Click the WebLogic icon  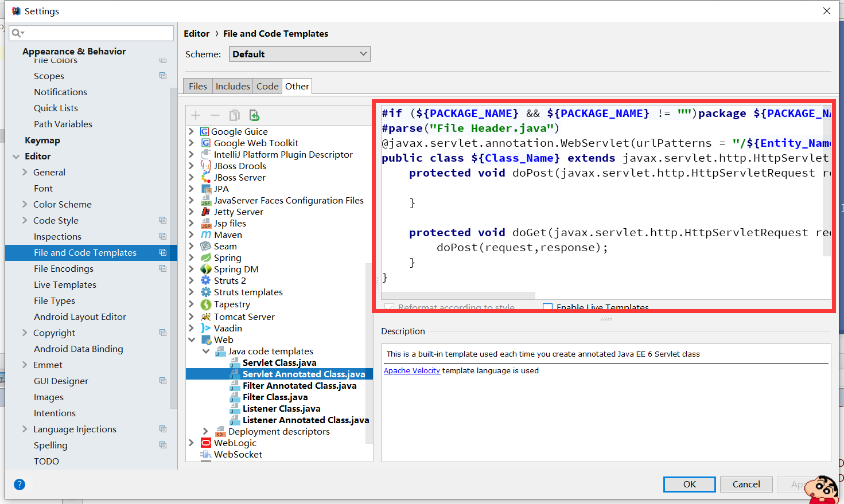tap(205, 443)
